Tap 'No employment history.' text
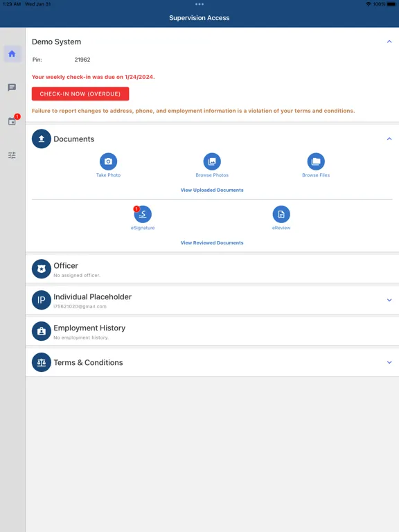 coord(81,337)
